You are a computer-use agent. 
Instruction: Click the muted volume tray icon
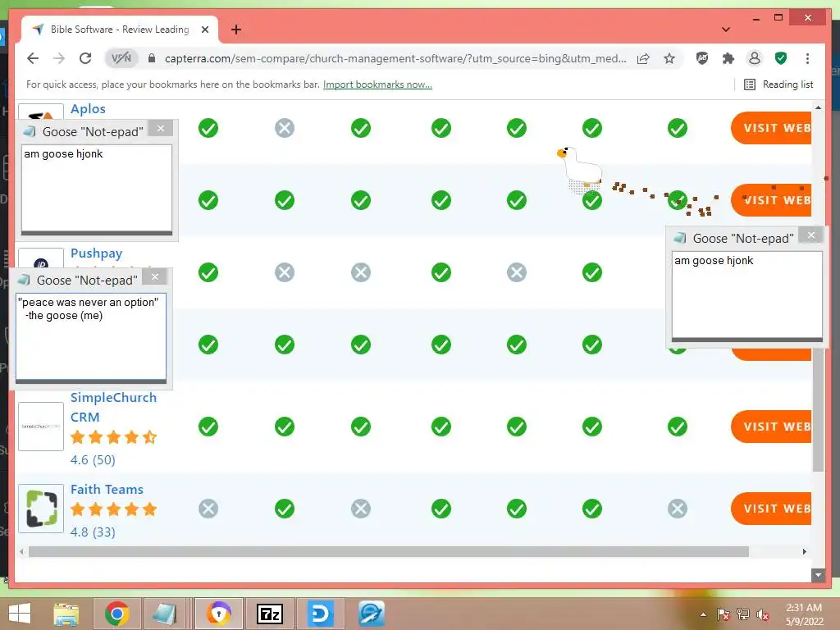coord(762,614)
